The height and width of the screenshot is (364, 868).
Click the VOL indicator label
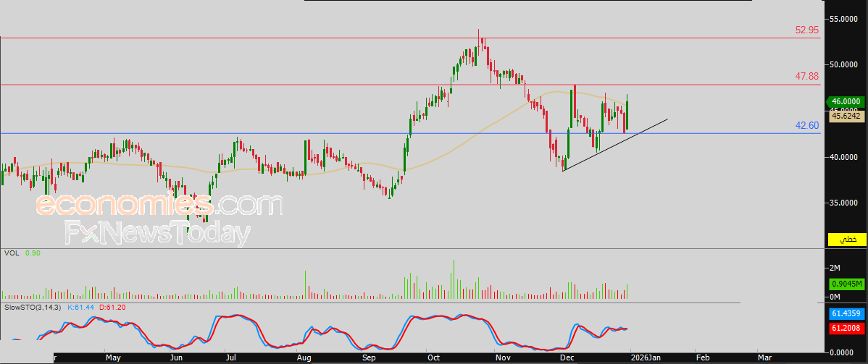click(11, 253)
